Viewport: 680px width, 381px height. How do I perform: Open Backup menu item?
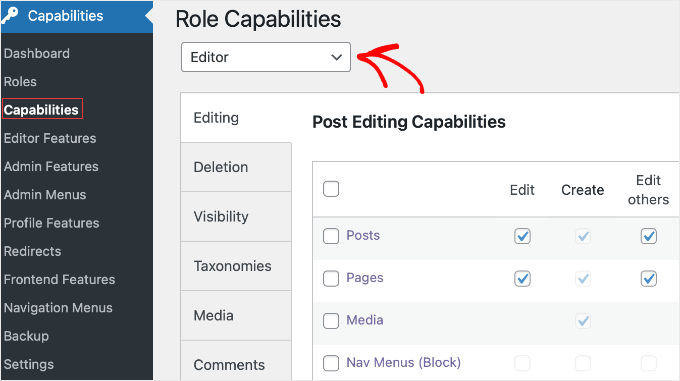point(26,336)
